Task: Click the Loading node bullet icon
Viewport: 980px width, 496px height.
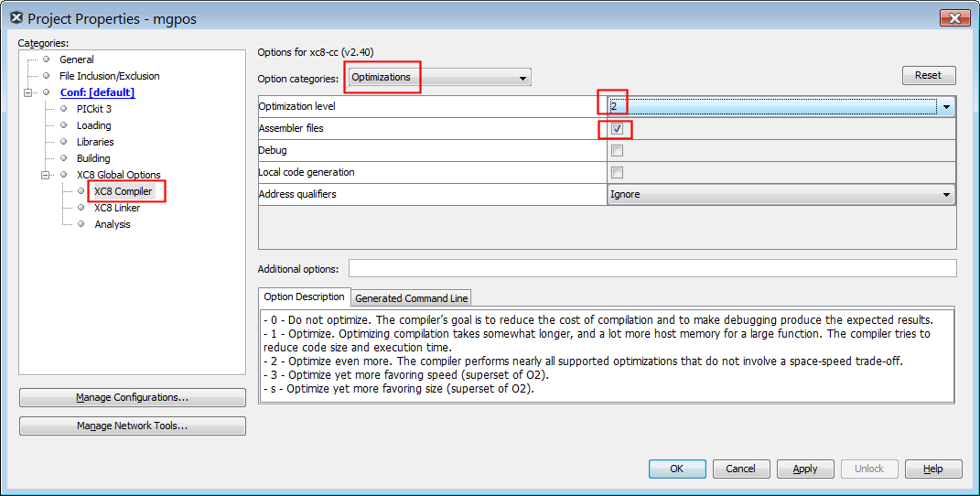Action: (63, 125)
